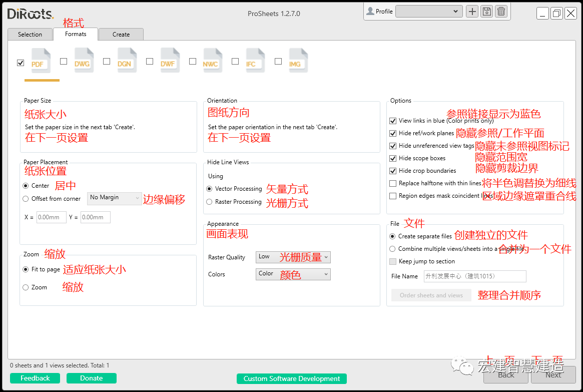583x392 pixels.
Task: Click the ProSheets 1.2.7.0 title
Action: 274,14
